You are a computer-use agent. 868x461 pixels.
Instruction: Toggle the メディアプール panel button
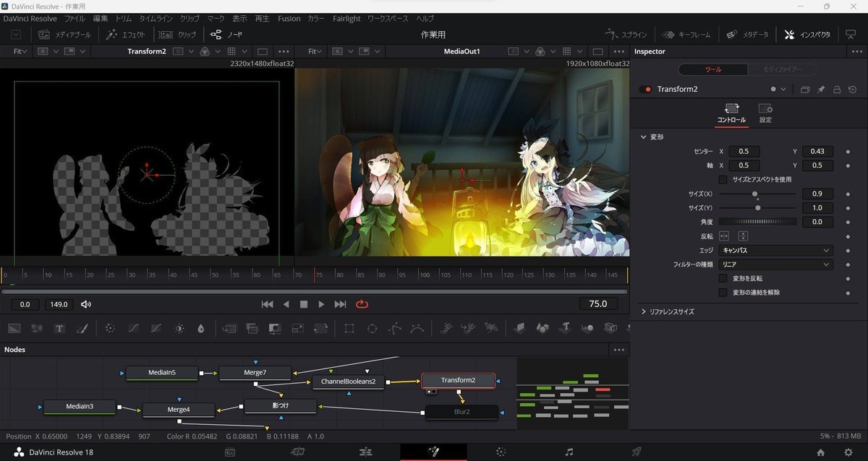point(64,34)
